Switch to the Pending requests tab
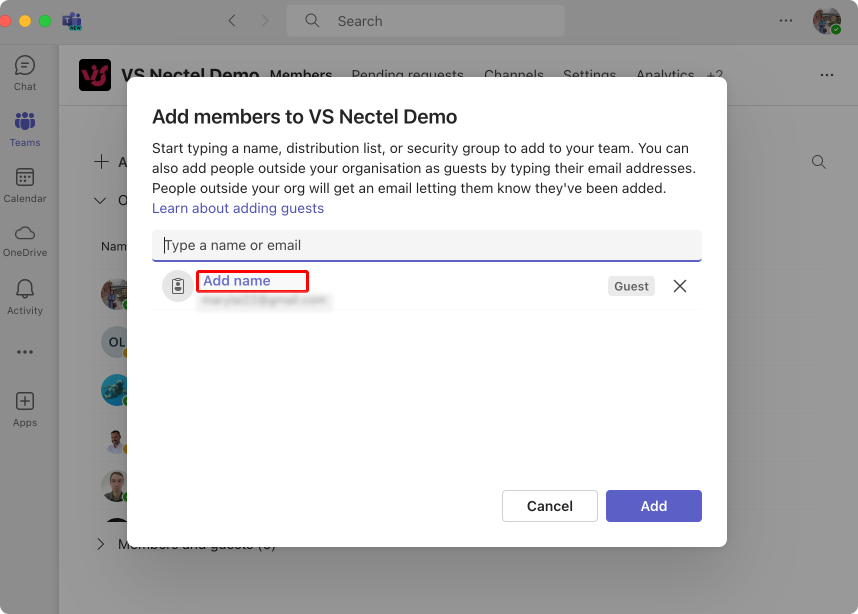 point(407,73)
